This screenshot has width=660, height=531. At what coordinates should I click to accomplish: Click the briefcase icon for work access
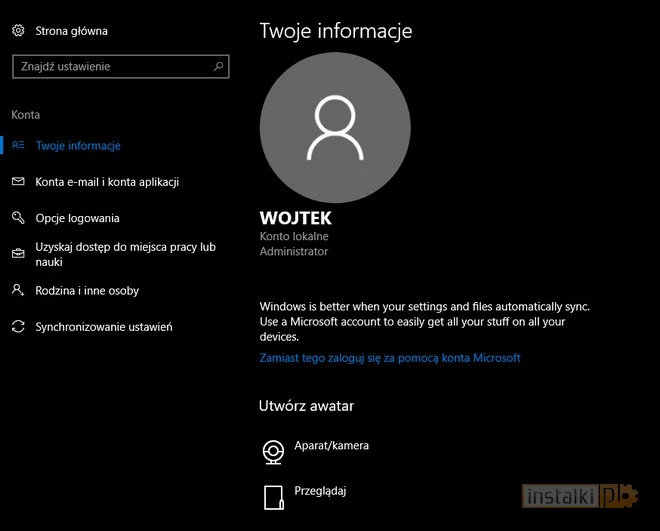[x=18, y=254]
